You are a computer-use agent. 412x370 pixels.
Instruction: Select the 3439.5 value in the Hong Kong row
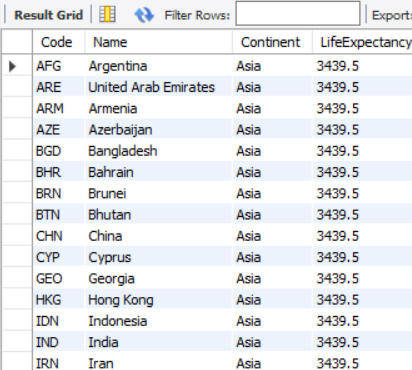coord(362,300)
